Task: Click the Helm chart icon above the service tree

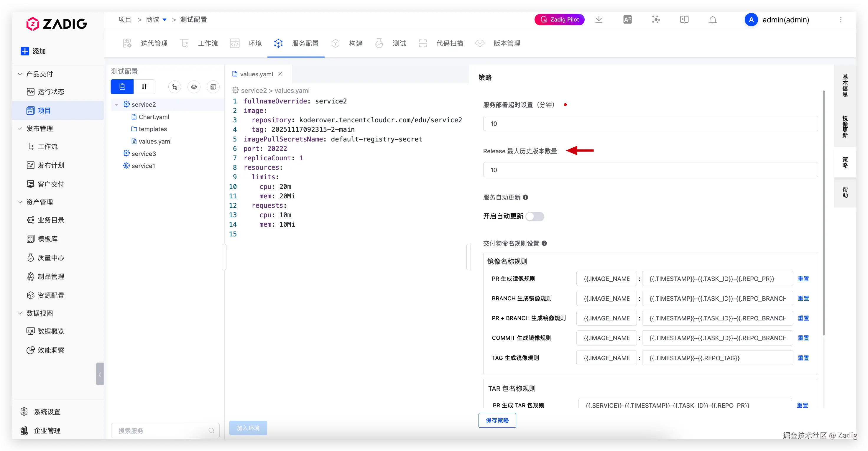Action: (194, 87)
